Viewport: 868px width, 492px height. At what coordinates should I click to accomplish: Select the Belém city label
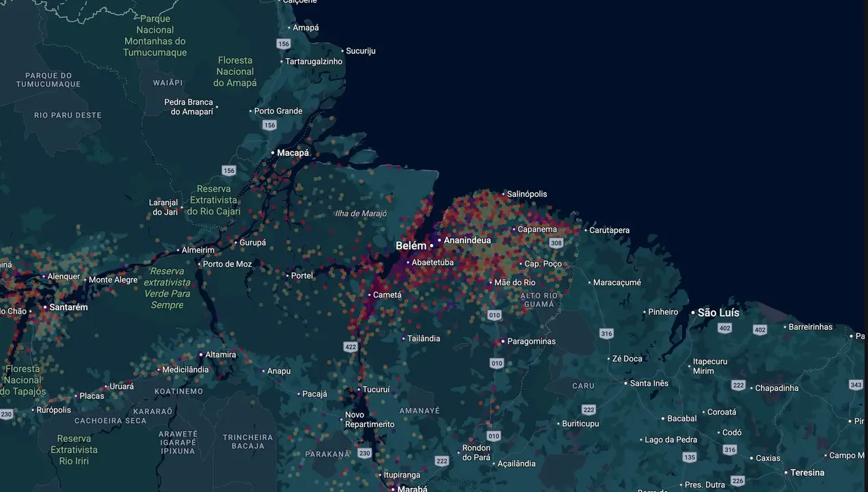pos(411,245)
